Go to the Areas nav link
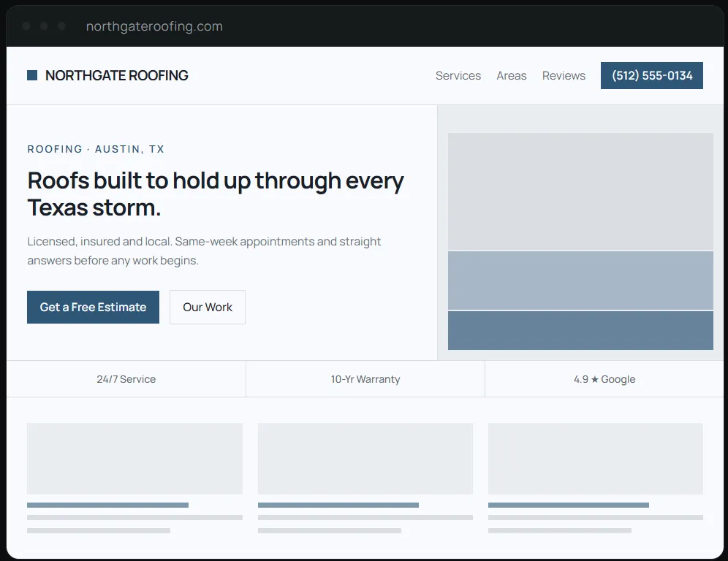The image size is (728, 561). coord(511,76)
